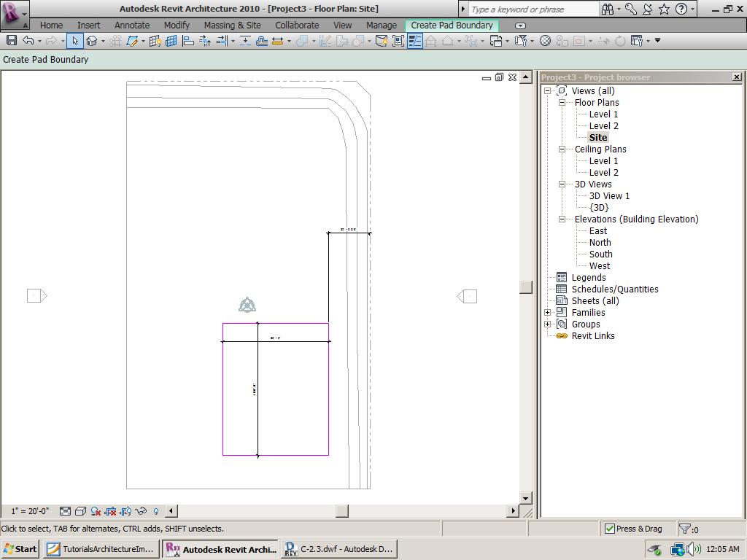Expand the Groups tree node
This screenshot has width=747, height=560.
click(x=548, y=324)
